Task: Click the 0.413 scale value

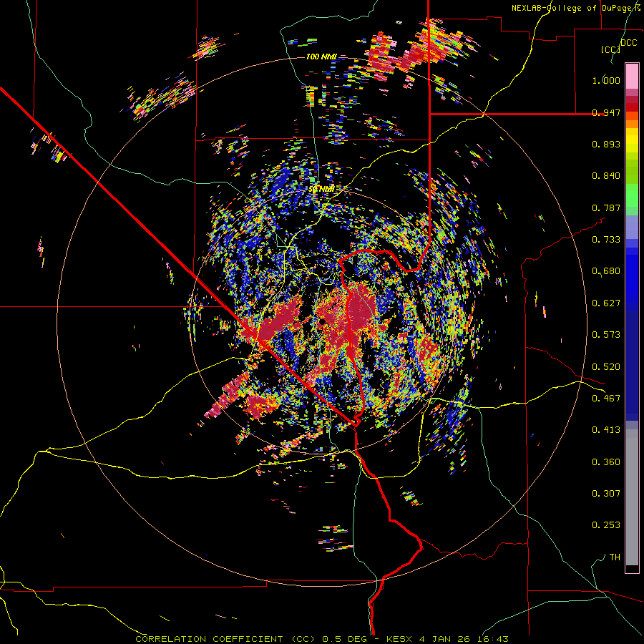Action: point(606,430)
